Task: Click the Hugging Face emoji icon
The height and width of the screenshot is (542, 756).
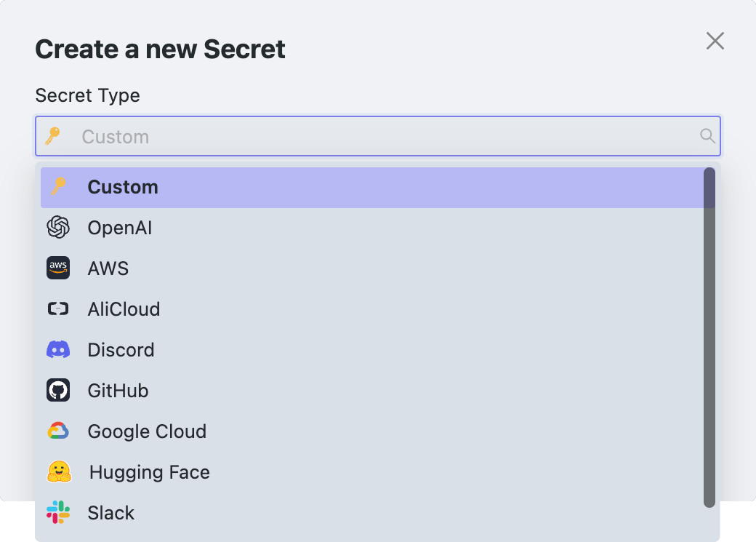Action: tap(58, 472)
